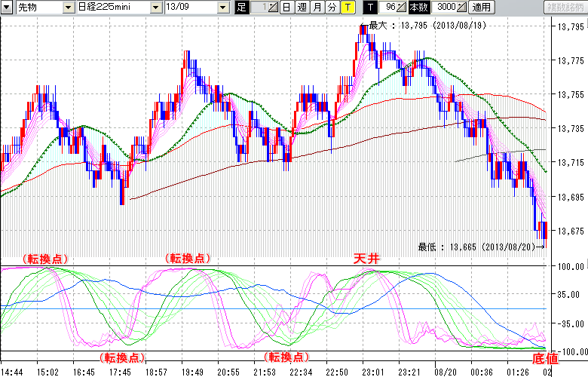Switch to 月 monthly timeframe
This screenshot has height=377, width=588.
click(317, 8)
